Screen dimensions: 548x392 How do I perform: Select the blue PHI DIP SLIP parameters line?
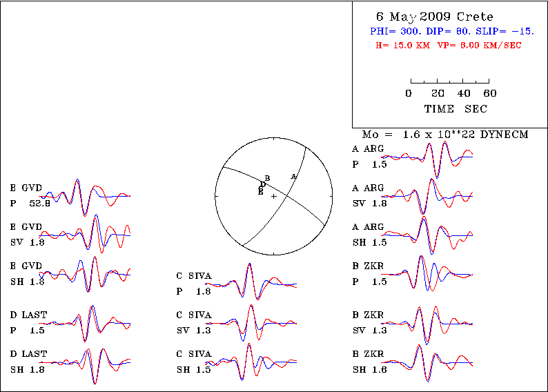pos(452,32)
